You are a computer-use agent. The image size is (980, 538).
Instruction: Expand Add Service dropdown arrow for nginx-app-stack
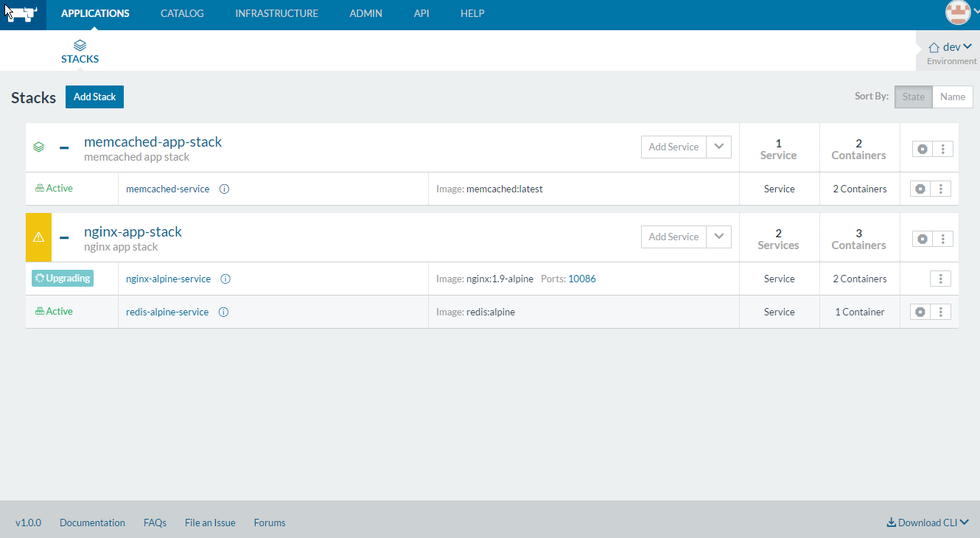(x=719, y=237)
